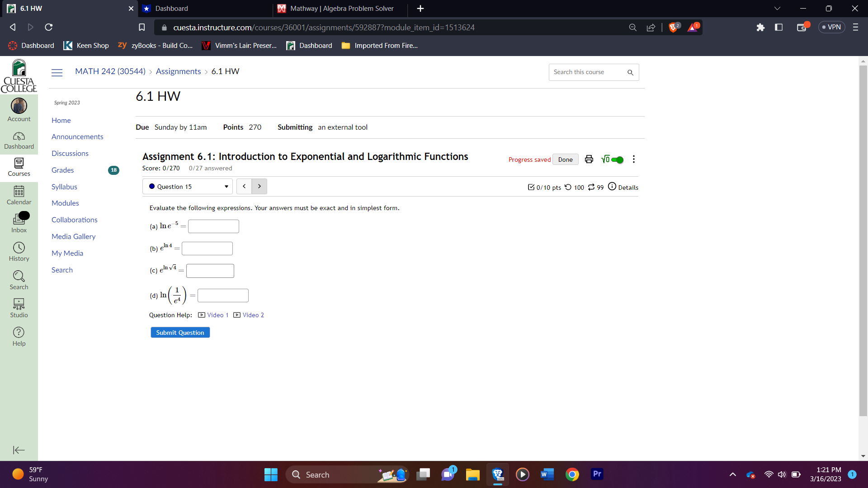Open the Question 15 dropdown

tap(187, 186)
